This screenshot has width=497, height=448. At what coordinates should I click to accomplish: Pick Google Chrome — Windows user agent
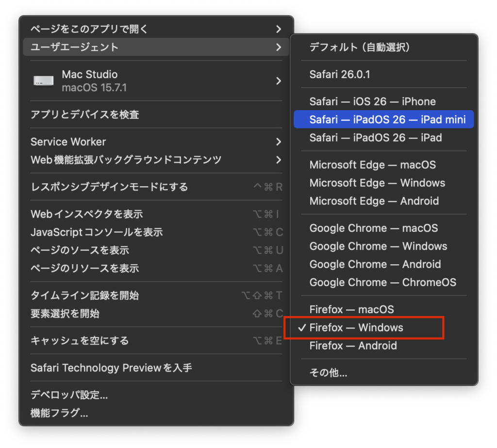pos(378,246)
